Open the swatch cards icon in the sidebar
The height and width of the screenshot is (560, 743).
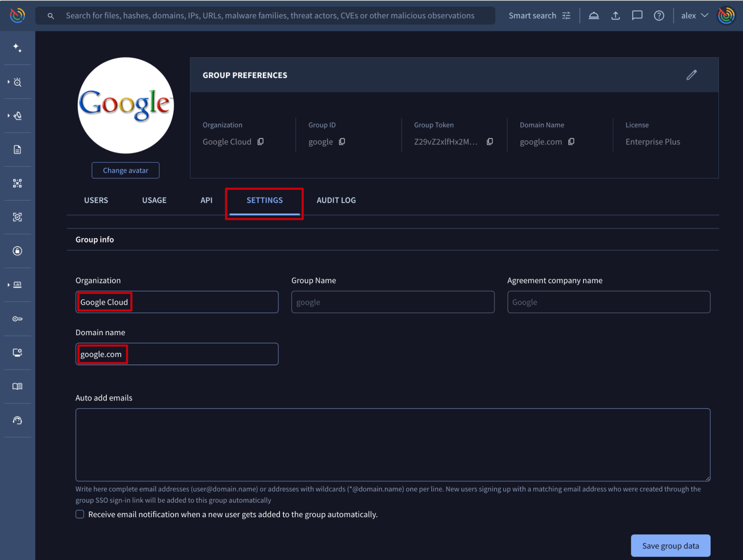[18, 116]
